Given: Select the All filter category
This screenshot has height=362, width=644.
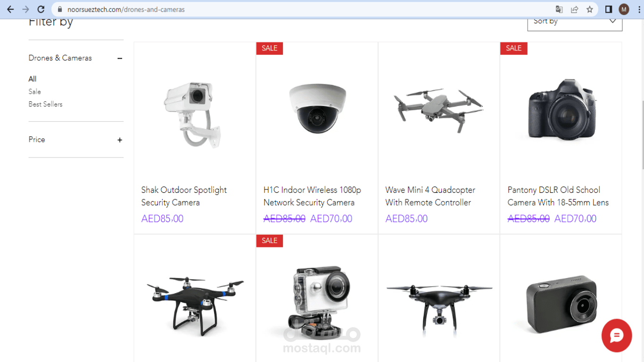Looking at the screenshot, I should (33, 79).
